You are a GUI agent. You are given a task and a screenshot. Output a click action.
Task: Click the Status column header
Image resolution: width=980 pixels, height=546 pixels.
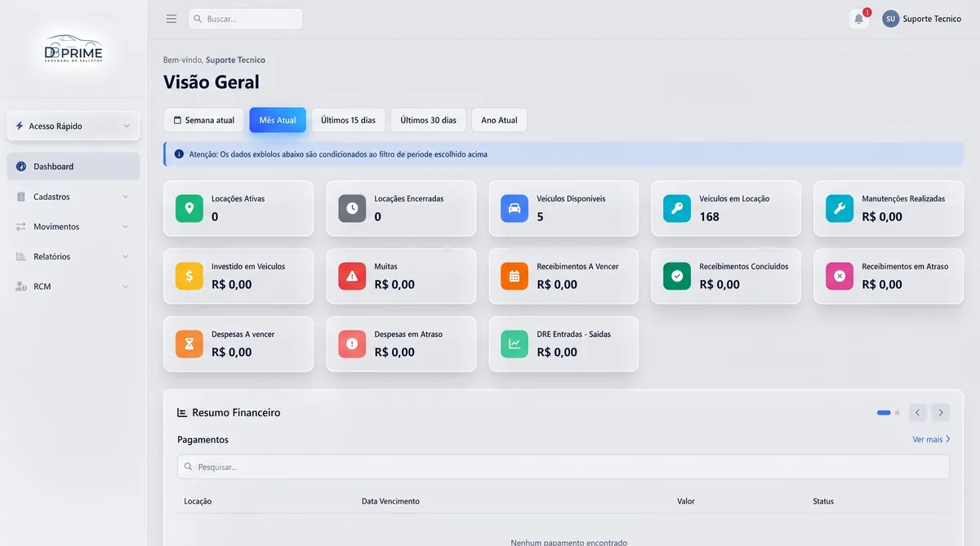(x=823, y=501)
